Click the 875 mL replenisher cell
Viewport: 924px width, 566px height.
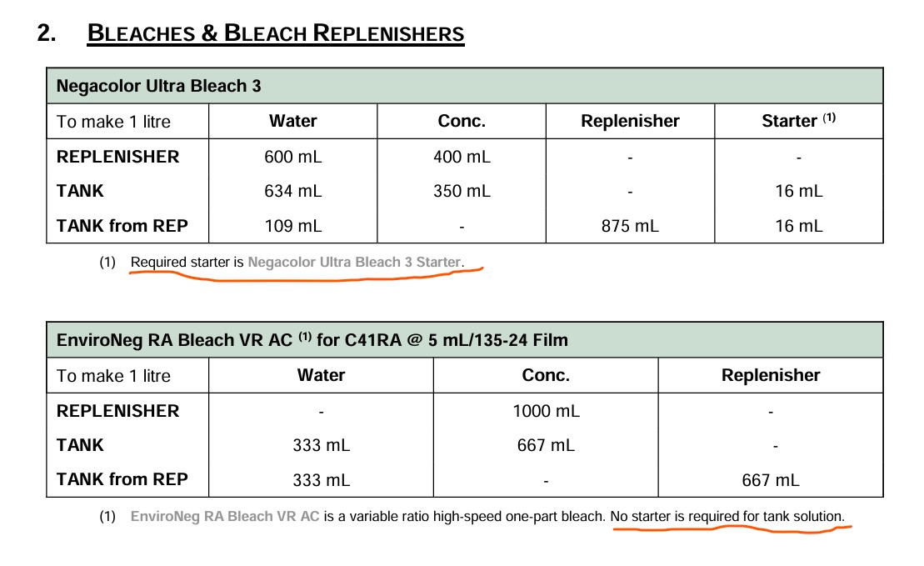[x=630, y=226]
